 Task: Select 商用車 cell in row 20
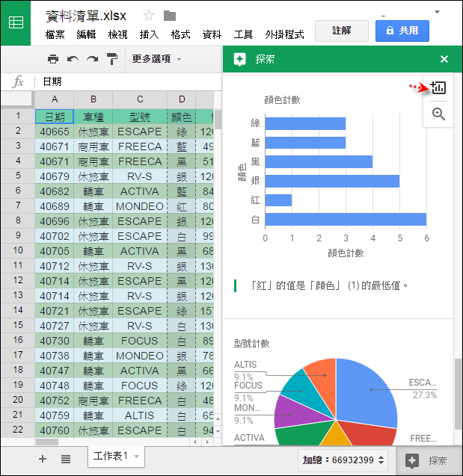click(x=93, y=401)
